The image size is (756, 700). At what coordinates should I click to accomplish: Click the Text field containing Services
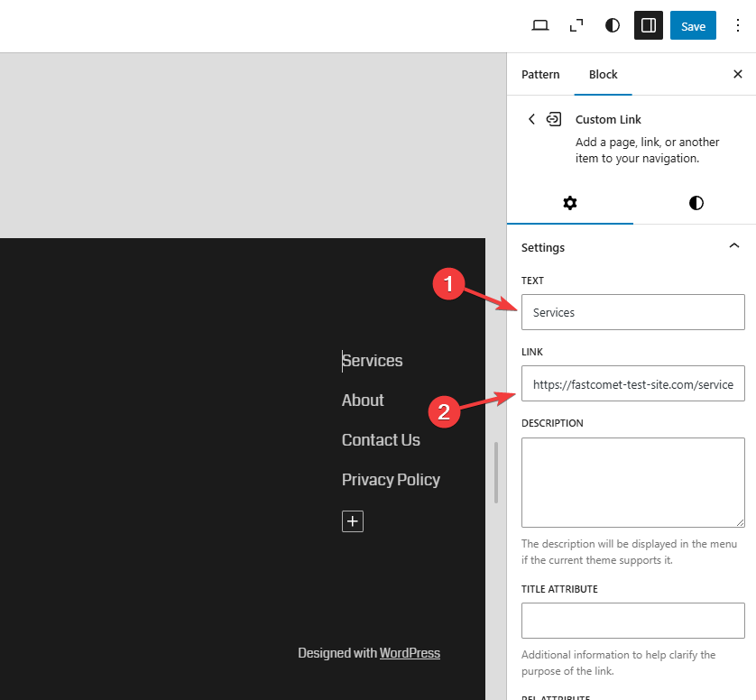tap(632, 312)
